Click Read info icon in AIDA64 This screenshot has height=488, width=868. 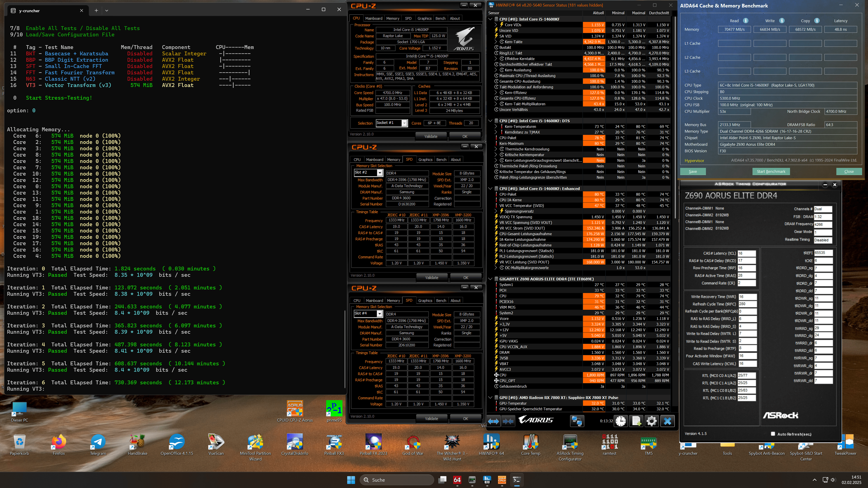[x=746, y=21]
